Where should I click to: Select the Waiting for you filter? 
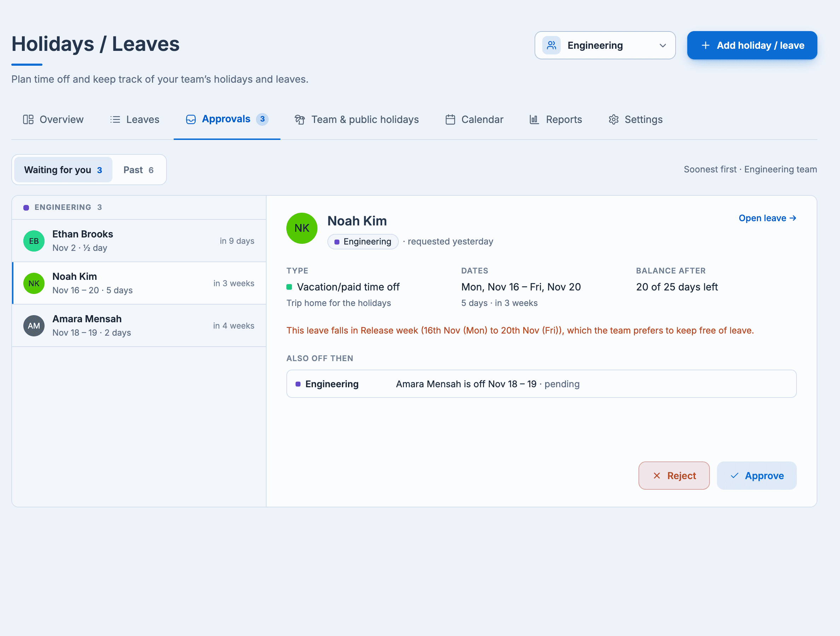point(63,170)
